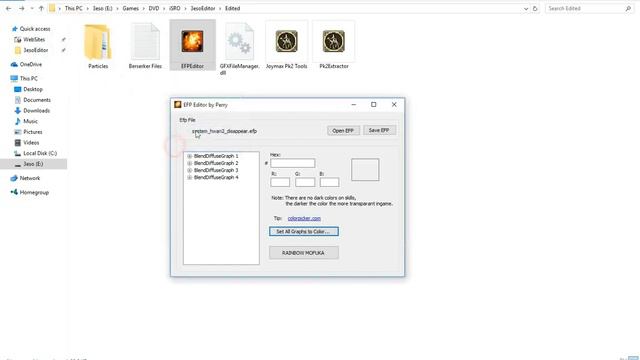Open OneDrive in sidebar
This screenshot has width=640, height=360.
(x=27, y=64)
